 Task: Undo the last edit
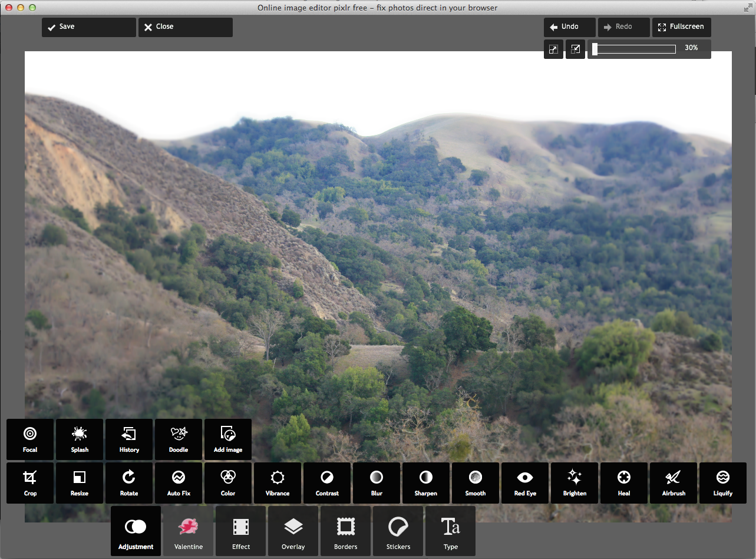570,27
